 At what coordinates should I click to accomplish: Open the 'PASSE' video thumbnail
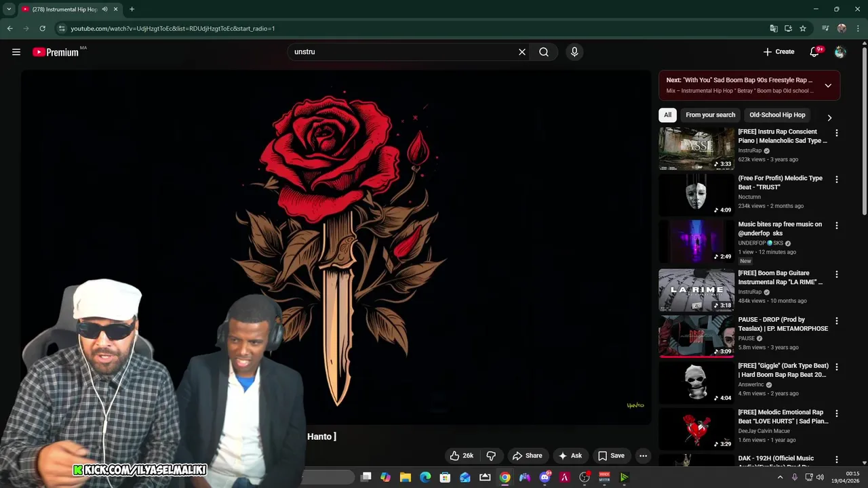point(696,148)
